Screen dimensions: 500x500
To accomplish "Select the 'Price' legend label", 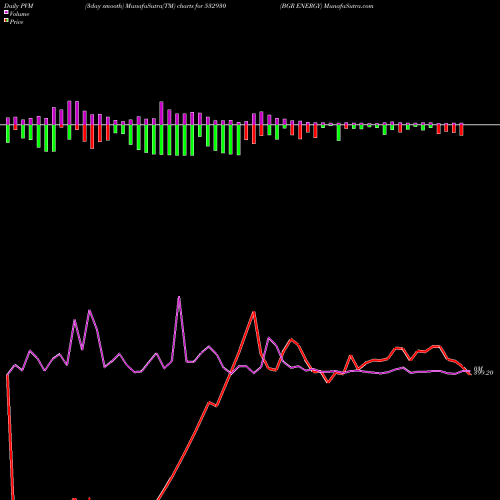I will pos(16,22).
